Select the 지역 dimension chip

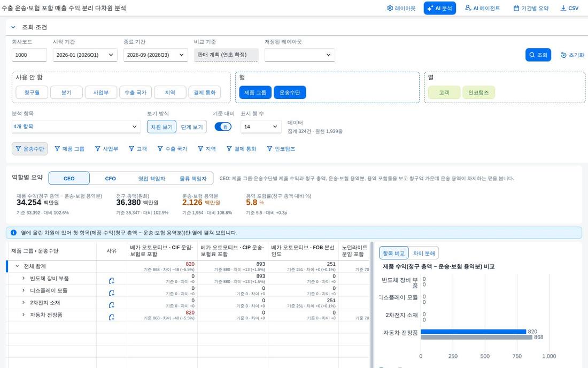coord(170,93)
